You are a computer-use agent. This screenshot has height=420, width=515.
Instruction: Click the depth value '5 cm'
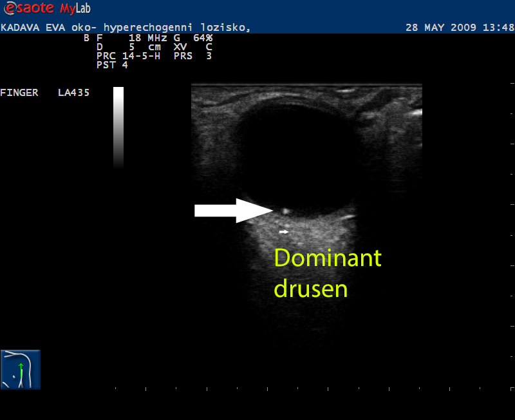pos(145,47)
